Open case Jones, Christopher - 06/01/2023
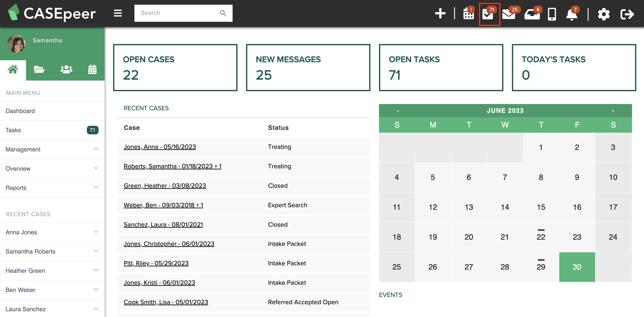Screen dimensions: 644x317 pyautogui.click(x=169, y=244)
